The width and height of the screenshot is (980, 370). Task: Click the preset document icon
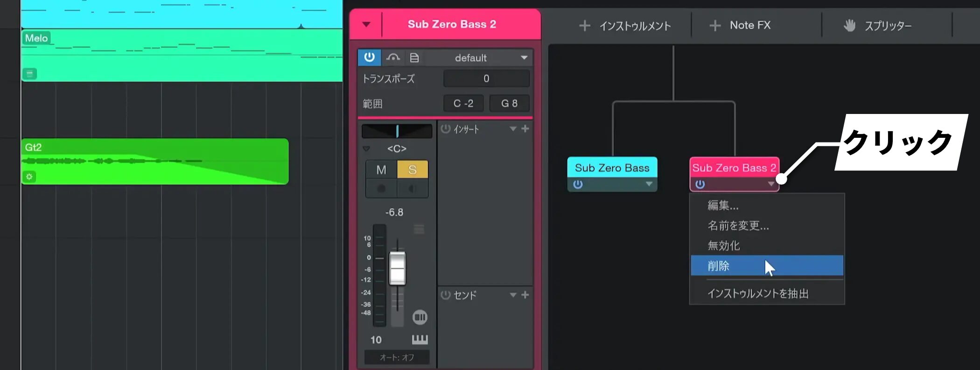coord(414,57)
